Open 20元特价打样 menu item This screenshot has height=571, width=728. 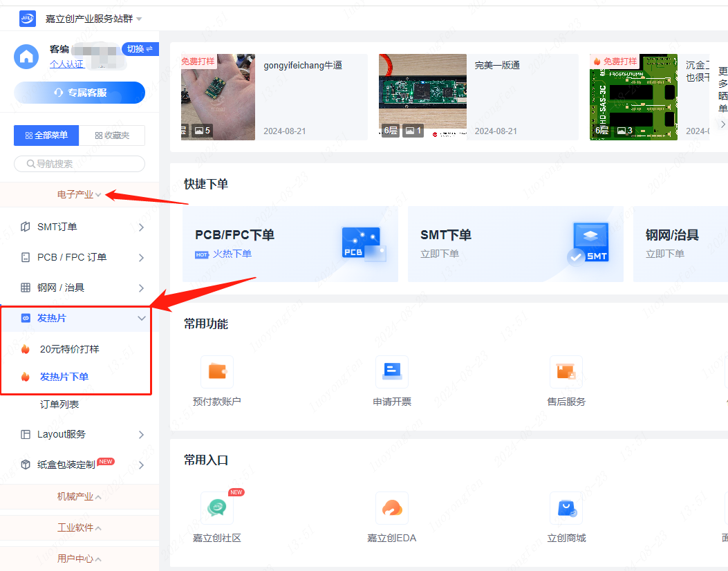click(70, 349)
